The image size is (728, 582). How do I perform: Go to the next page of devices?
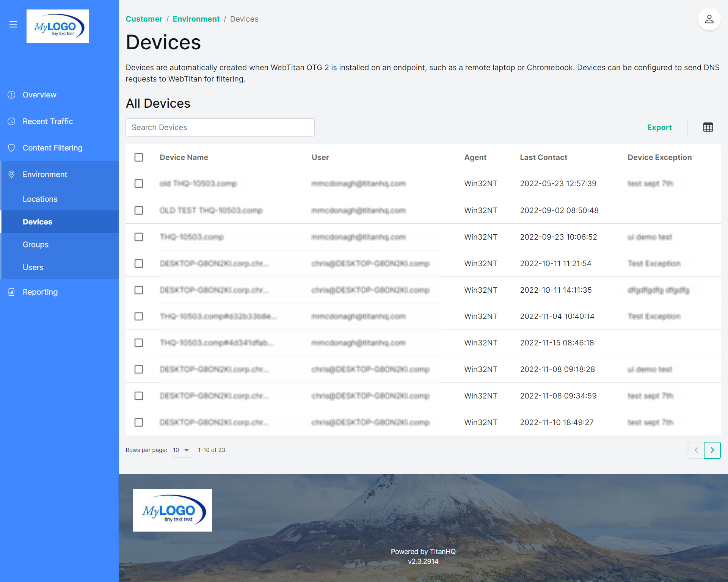712,450
